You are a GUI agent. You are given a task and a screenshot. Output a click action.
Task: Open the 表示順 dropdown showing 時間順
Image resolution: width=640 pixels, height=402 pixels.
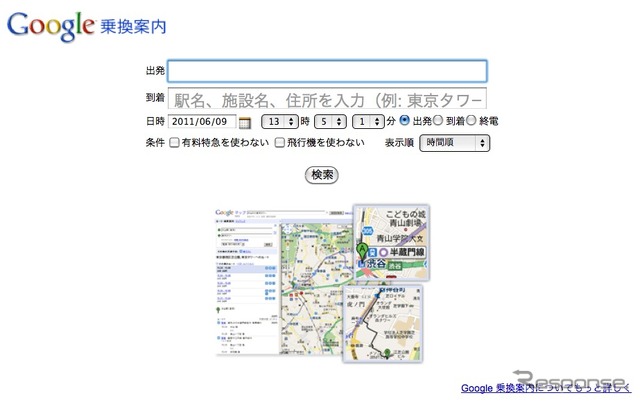tap(454, 143)
